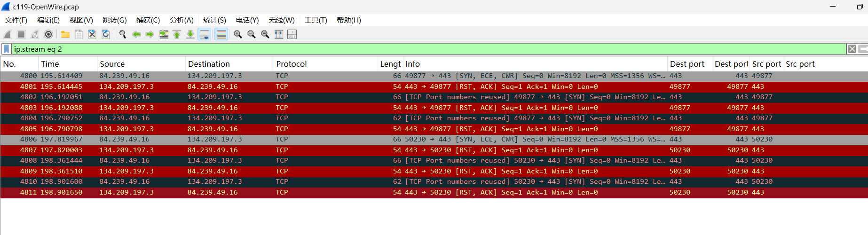The image size is (868, 235).
Task: Select packet number 4800
Action: pyautogui.click(x=434, y=76)
